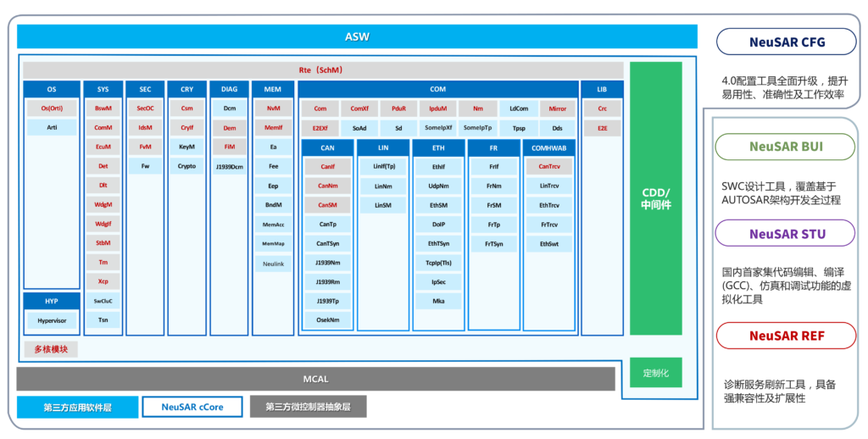Viewport: 868px width, 439px height.
Task: Click the ASW top bar
Action: coord(357,36)
